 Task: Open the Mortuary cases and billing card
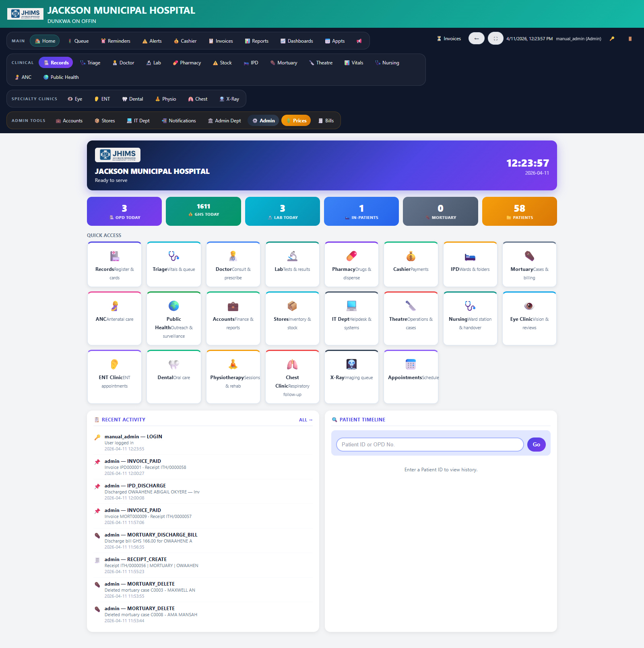[x=529, y=264]
